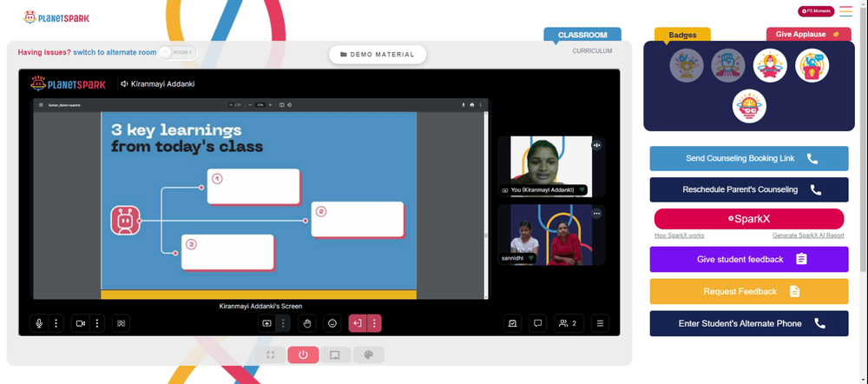
Task: Expand leave-meeting options three-dot menu
Action: pyautogui.click(x=374, y=323)
